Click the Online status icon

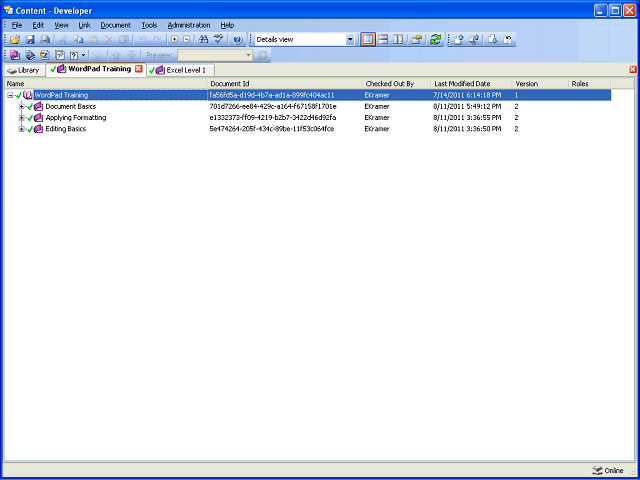598,470
